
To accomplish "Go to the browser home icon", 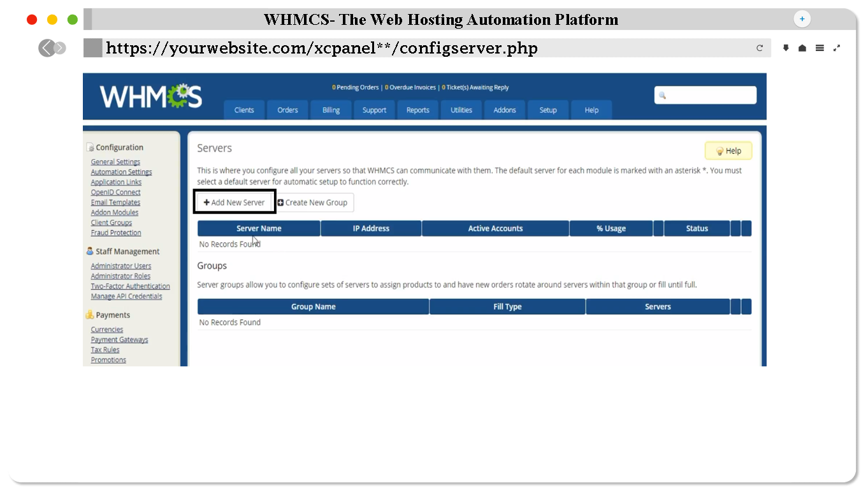I will click(802, 48).
